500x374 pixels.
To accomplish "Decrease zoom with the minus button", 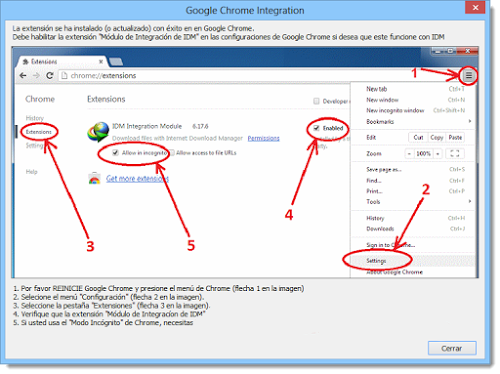I will coord(409,154).
